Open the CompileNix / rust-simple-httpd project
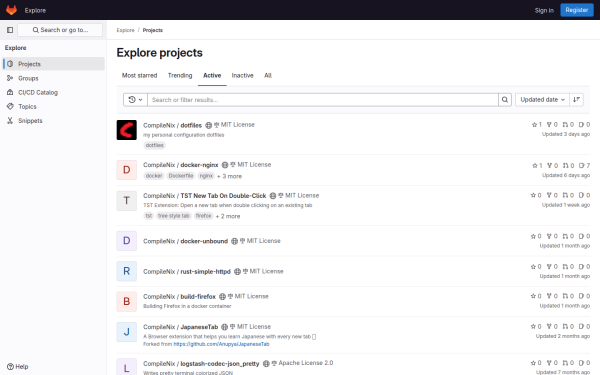This screenshot has width=600, height=375. [187, 271]
